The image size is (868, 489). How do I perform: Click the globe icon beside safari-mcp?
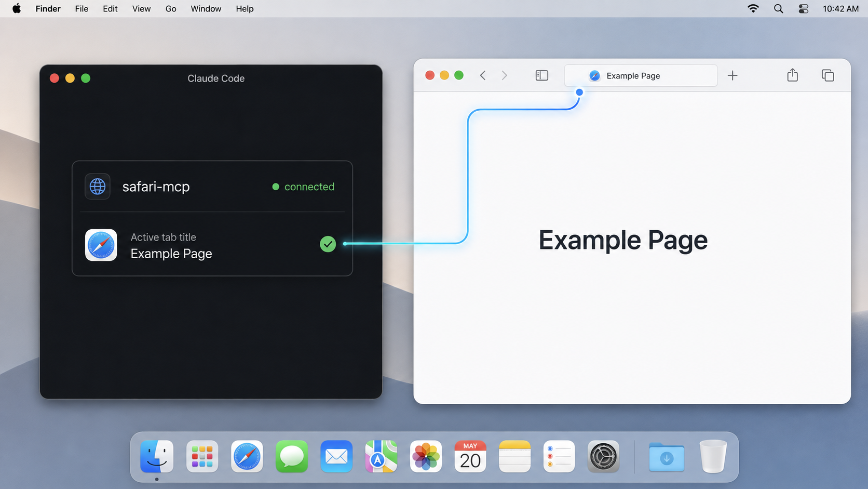(x=98, y=187)
